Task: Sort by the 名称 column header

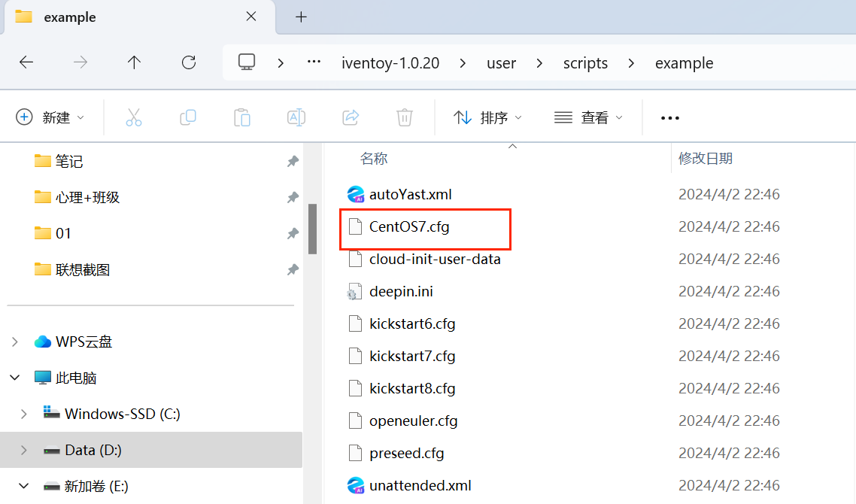Action: tap(374, 159)
